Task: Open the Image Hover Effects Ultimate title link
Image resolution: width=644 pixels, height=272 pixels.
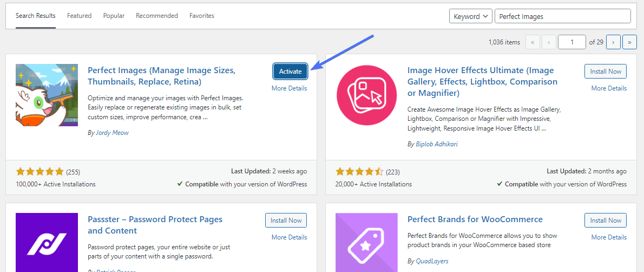Action: coord(483,82)
